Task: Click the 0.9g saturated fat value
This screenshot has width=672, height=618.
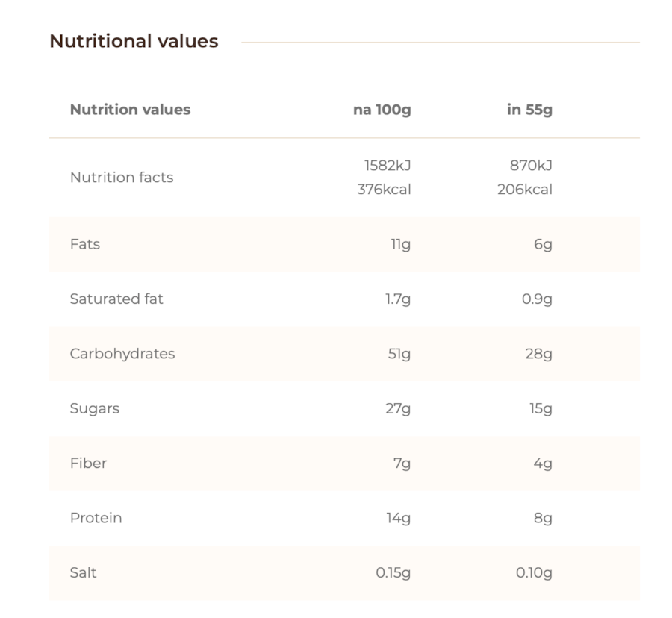Action: (x=537, y=299)
